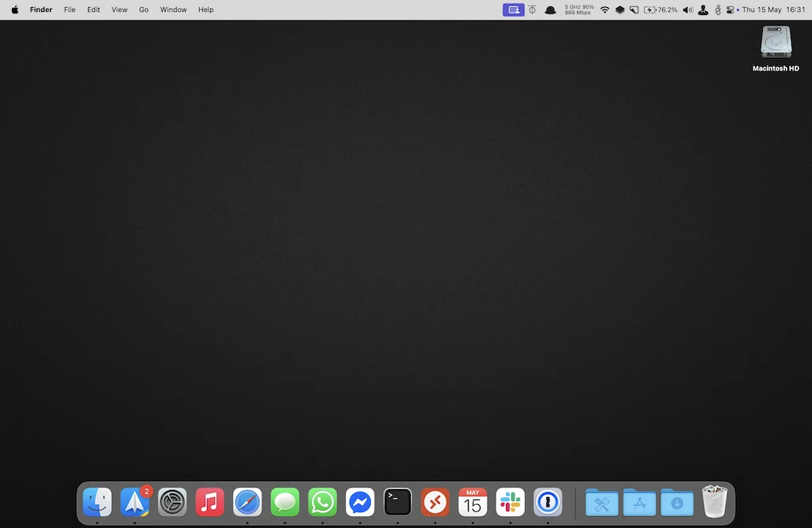Open the Utilities folder stack in Dock
Image resolution: width=812 pixels, height=528 pixels.
(x=602, y=502)
